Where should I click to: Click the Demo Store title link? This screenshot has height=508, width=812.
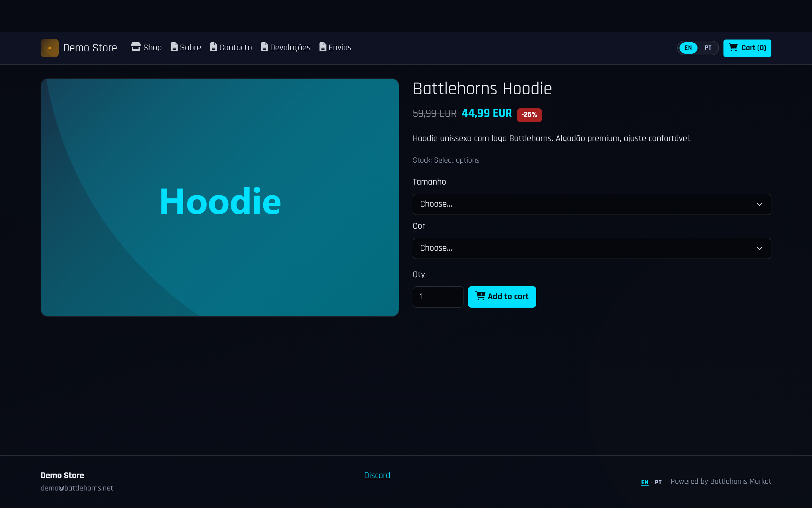pyautogui.click(x=90, y=48)
